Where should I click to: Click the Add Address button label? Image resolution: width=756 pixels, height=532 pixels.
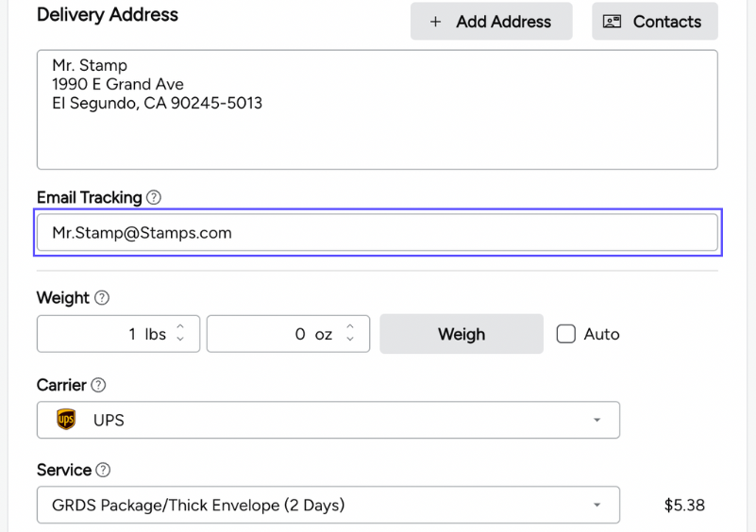click(x=503, y=22)
